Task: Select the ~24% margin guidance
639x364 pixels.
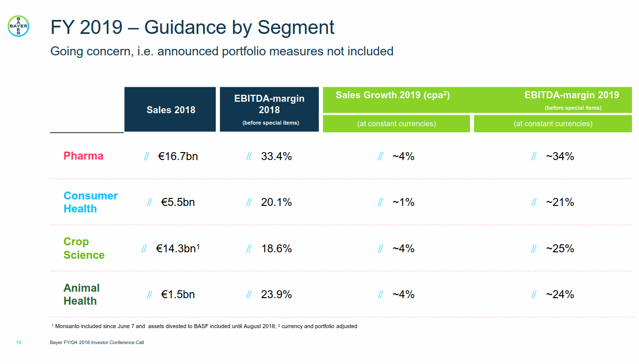Action: tap(560, 295)
